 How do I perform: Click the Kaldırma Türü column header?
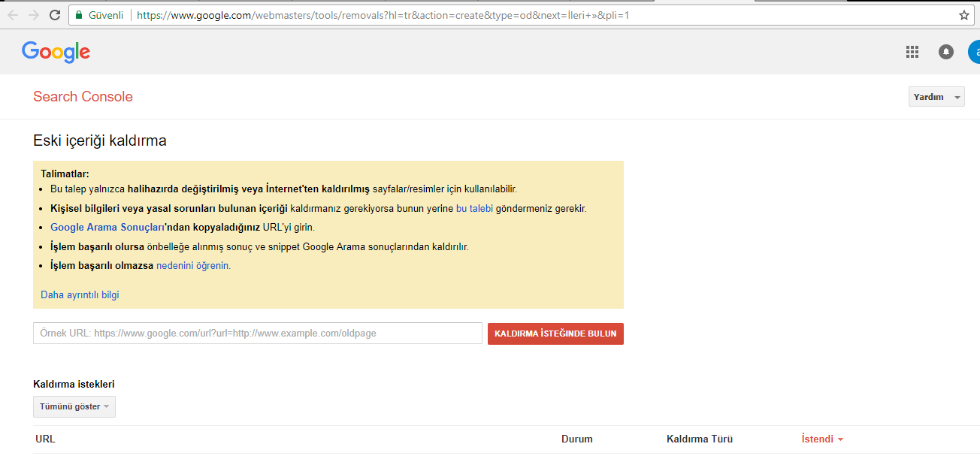click(700, 439)
